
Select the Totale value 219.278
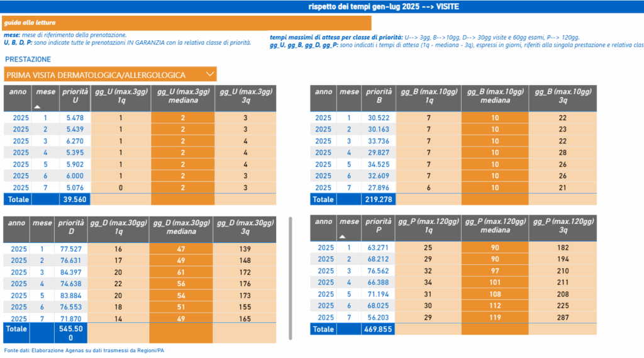[x=378, y=199]
